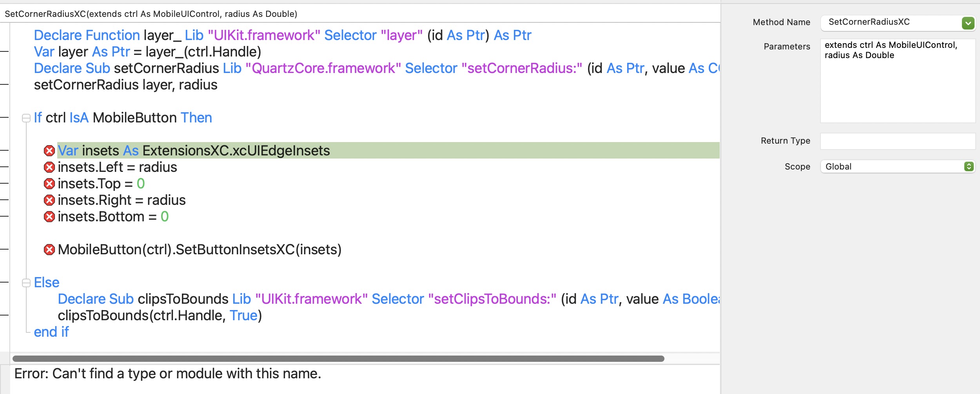Click the empty Return Type field
This screenshot has height=394, width=980.
897,141
